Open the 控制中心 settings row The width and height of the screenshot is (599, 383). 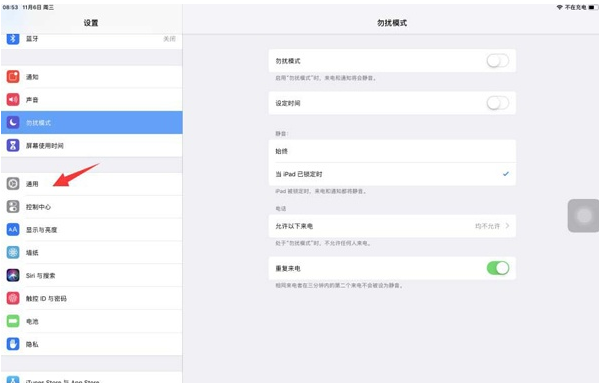tap(92, 207)
